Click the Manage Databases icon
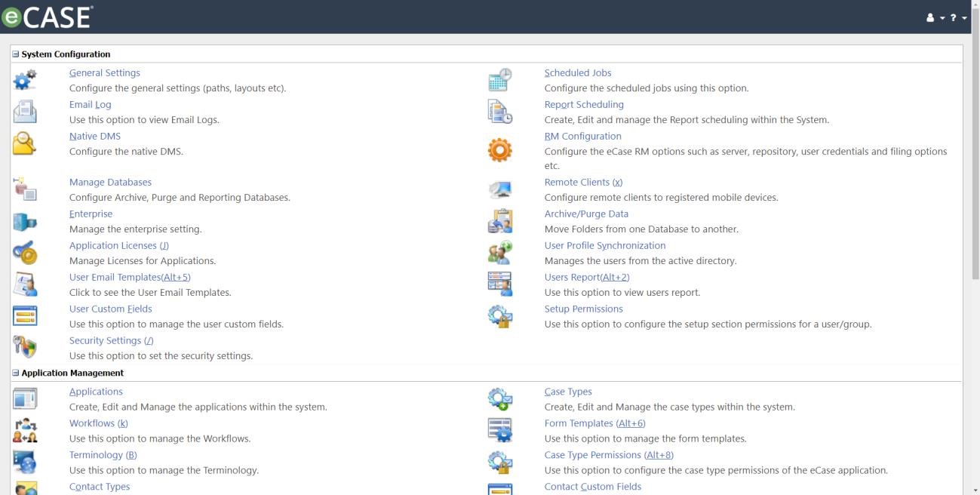Image resolution: width=980 pixels, height=495 pixels. pos(25,189)
